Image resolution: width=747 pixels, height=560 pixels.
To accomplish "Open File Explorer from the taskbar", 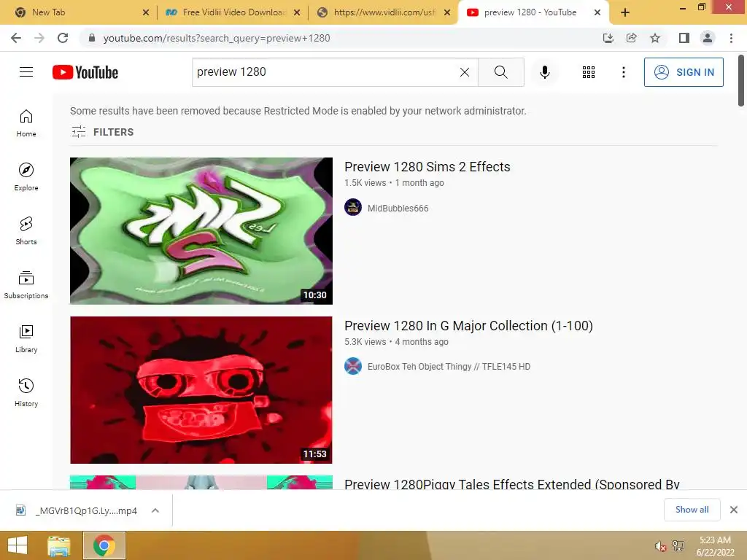I will pyautogui.click(x=58, y=545).
